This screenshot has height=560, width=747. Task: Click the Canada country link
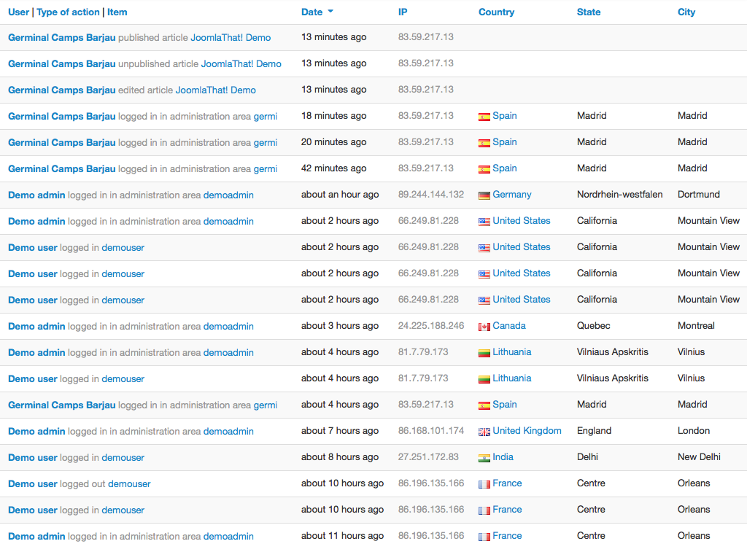tap(508, 326)
